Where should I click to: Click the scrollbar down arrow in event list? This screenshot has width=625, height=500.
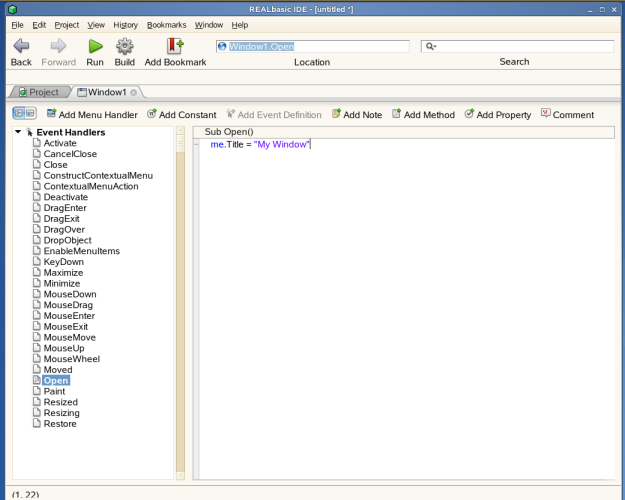180,475
